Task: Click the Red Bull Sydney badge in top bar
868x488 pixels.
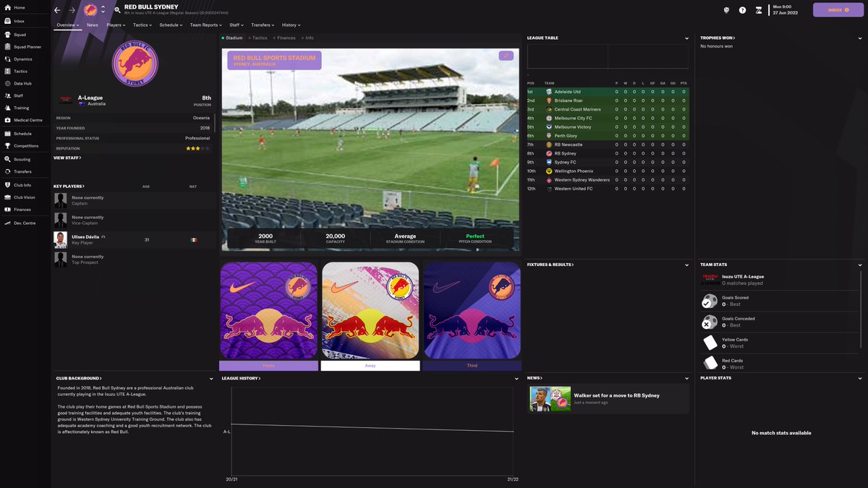Action: coord(90,10)
